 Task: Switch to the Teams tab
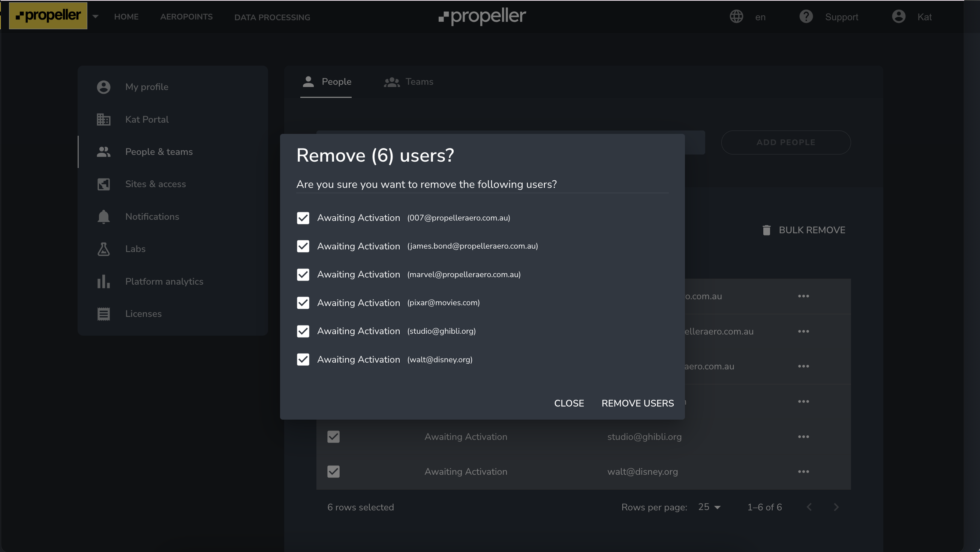pyautogui.click(x=408, y=82)
